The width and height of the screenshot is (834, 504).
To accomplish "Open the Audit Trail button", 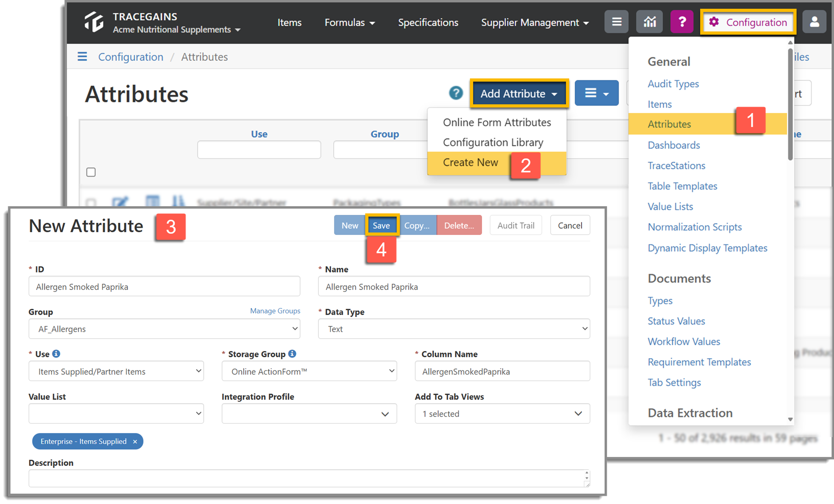I will 516,225.
